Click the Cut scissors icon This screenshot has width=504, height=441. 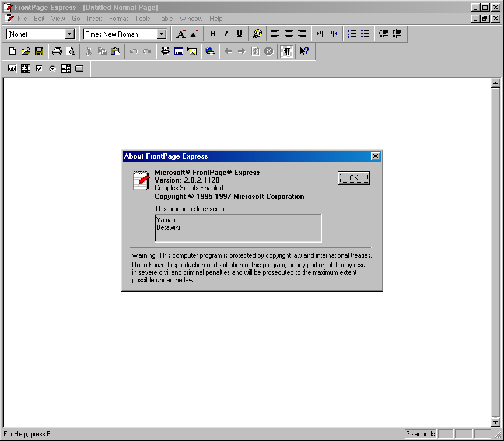click(89, 51)
